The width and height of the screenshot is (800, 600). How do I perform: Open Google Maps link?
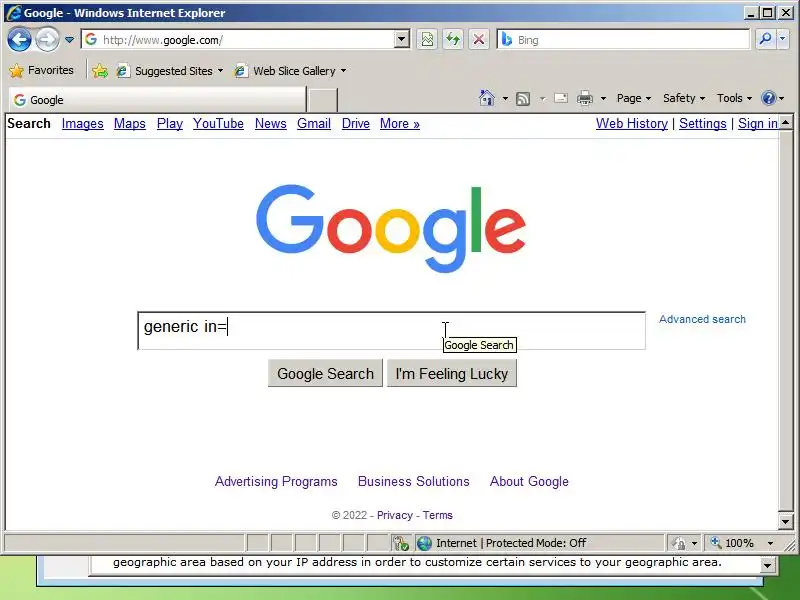pos(130,123)
